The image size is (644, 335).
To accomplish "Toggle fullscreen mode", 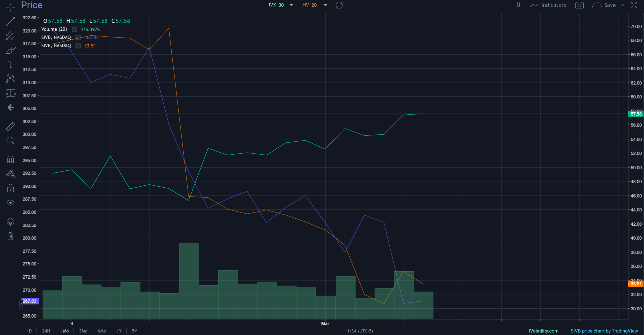I will point(634,5).
